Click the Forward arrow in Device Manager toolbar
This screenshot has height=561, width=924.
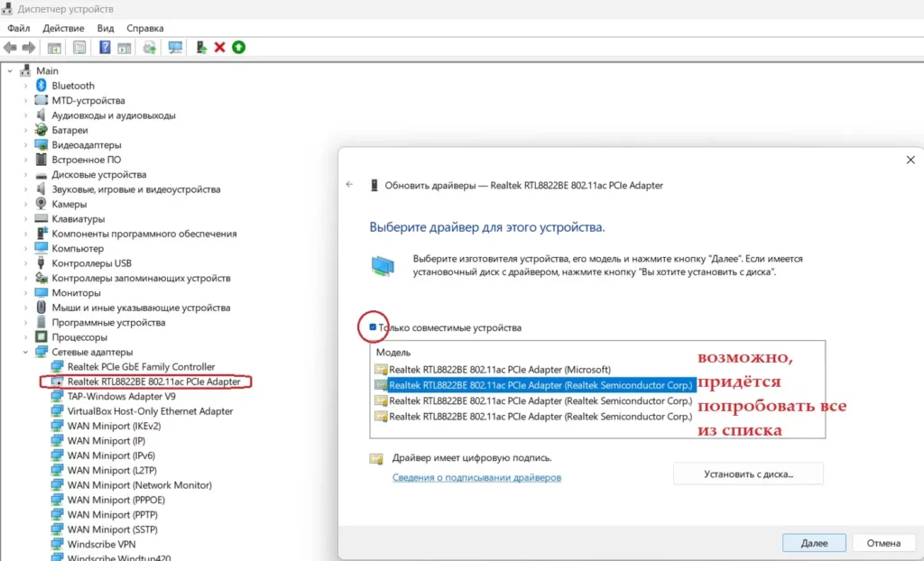(28, 48)
